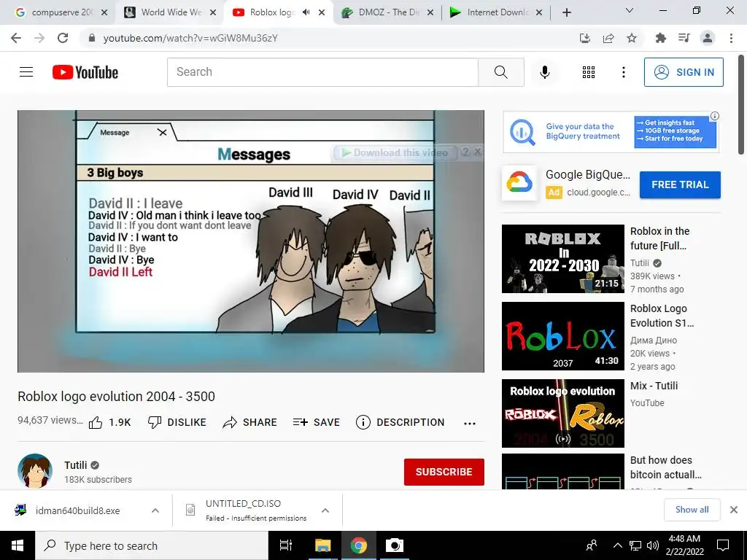
Task: Open the notification center icon
Action: point(723,545)
